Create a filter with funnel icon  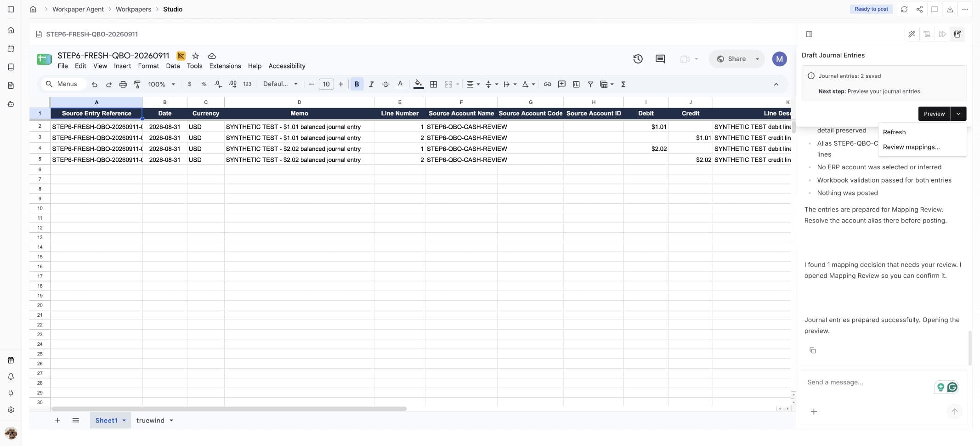590,84
